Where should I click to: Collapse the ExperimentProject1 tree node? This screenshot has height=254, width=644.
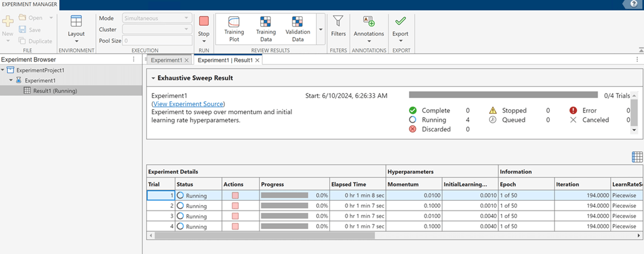coord(4,70)
